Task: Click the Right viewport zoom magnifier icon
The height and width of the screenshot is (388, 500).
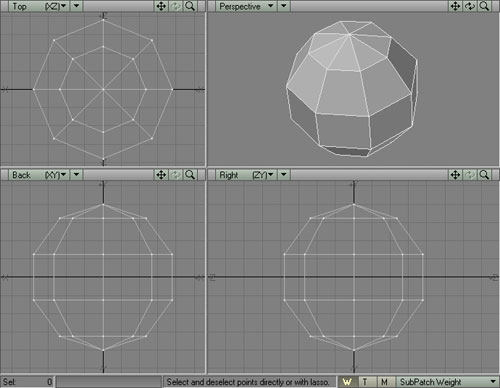Action: [484, 175]
